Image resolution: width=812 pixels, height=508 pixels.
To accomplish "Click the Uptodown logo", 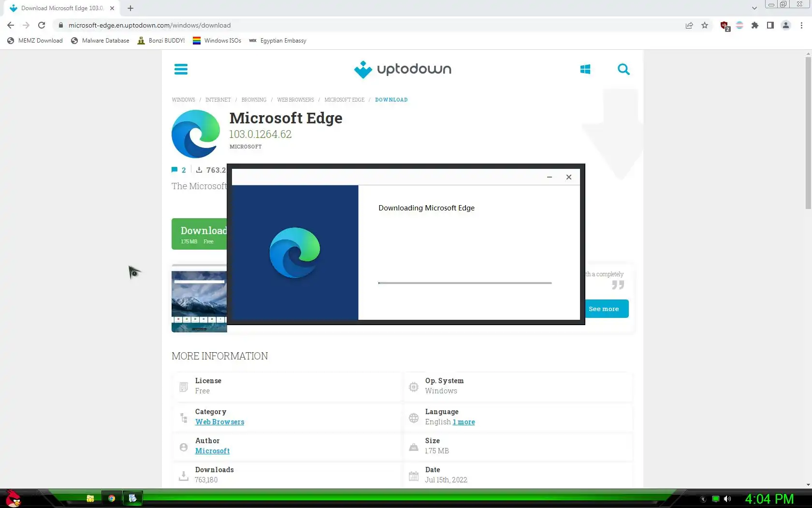I will [403, 69].
